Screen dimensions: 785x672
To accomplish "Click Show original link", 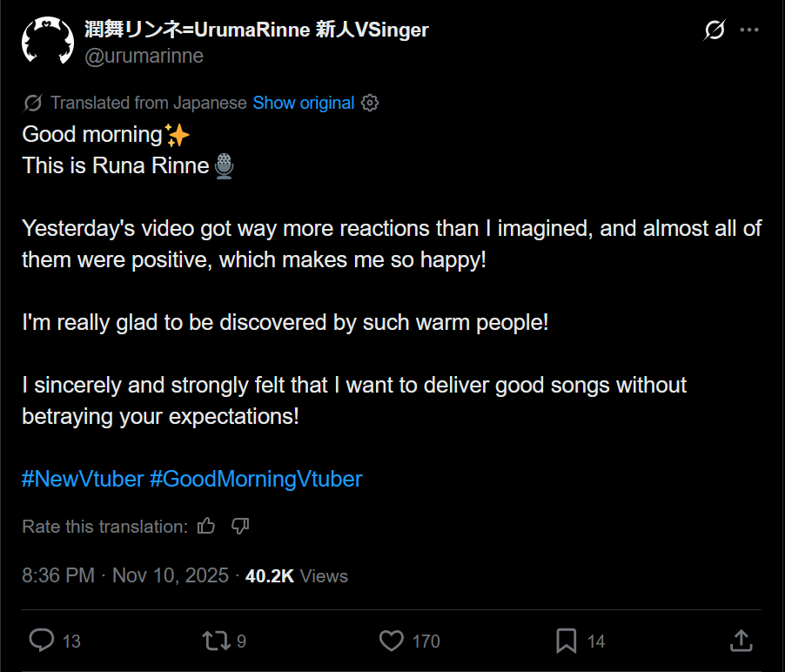I will click(303, 103).
